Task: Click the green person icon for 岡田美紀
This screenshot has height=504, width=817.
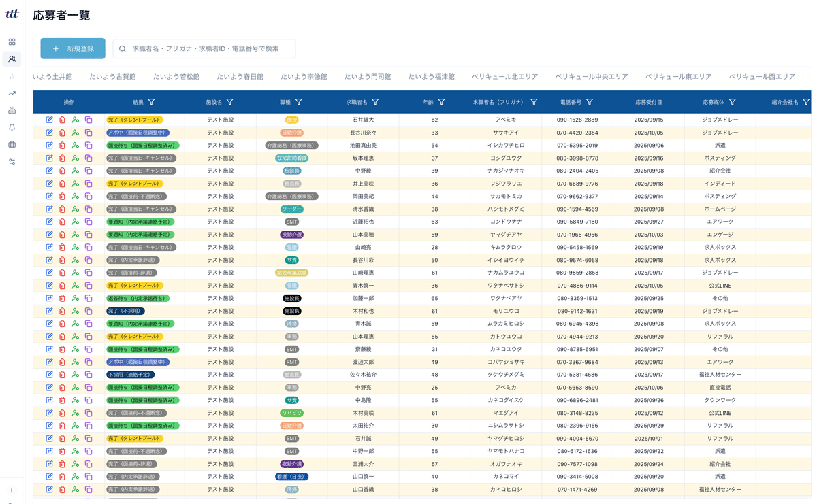Action: 75,197
